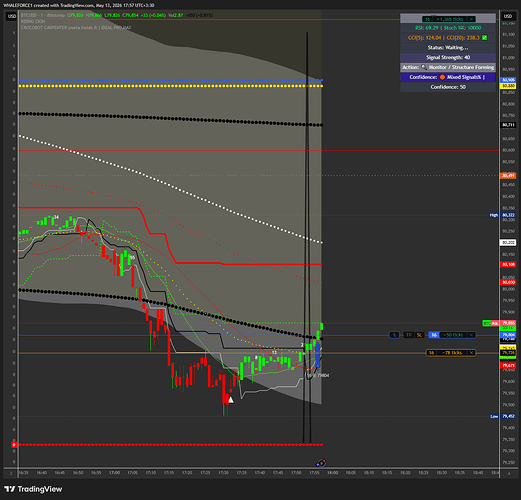Click the -78 ticks order label

[x=452, y=353]
